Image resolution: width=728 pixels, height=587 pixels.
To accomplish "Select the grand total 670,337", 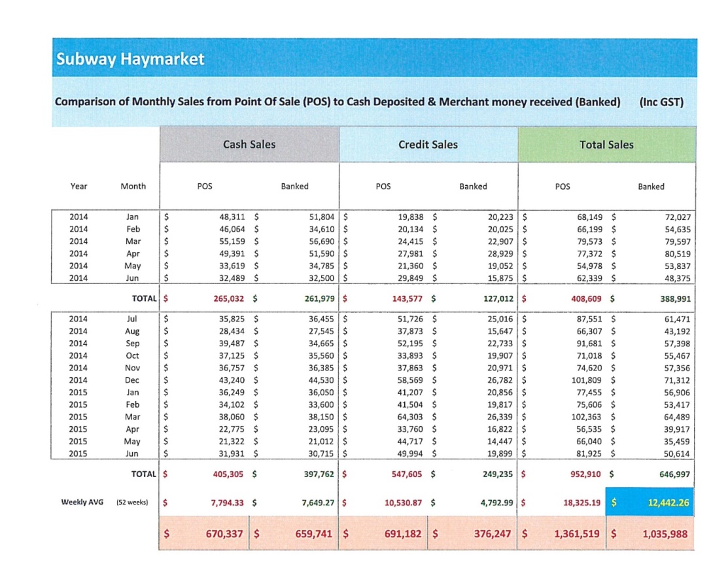I will (224, 534).
